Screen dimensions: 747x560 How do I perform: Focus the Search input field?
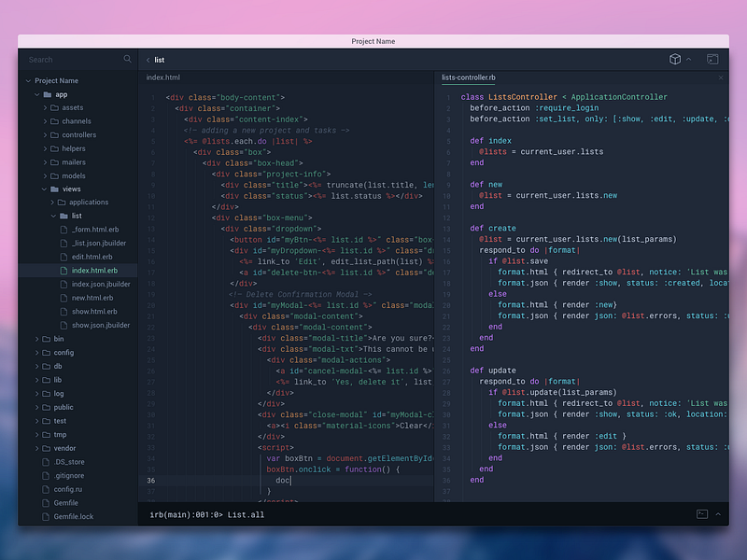[x=70, y=59]
